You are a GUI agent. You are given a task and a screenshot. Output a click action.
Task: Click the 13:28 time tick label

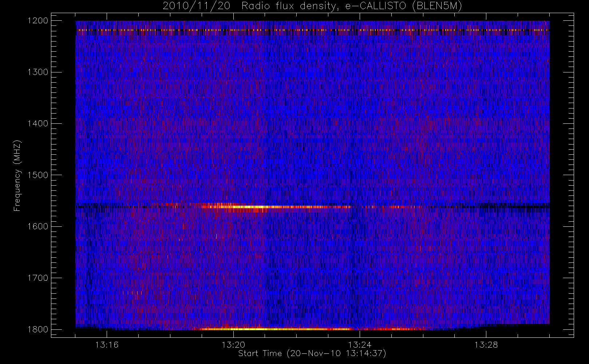pyautogui.click(x=486, y=345)
